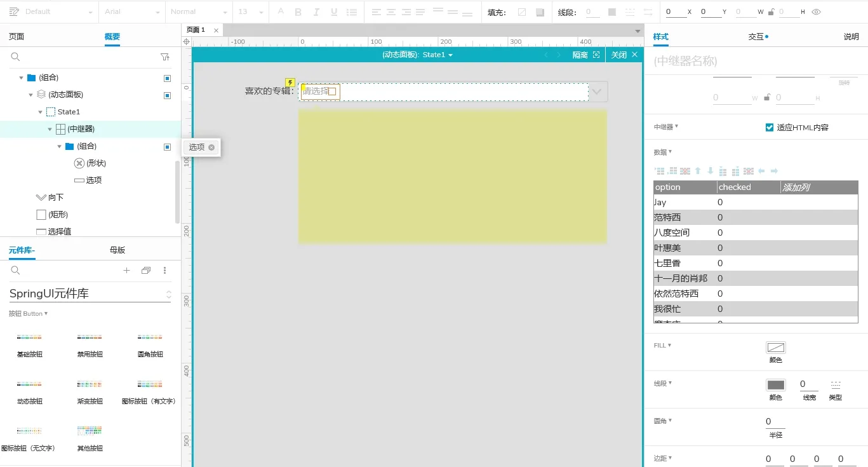Image resolution: width=868 pixels, height=467 pixels.
Task: Click the visibility eye icon in toolbar
Action: (817, 12)
